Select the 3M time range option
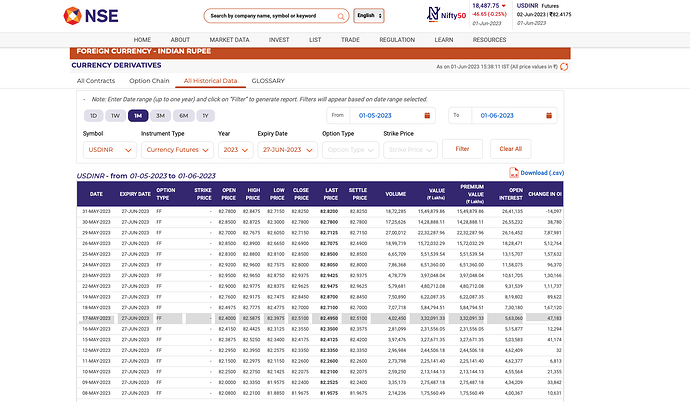 pos(161,116)
